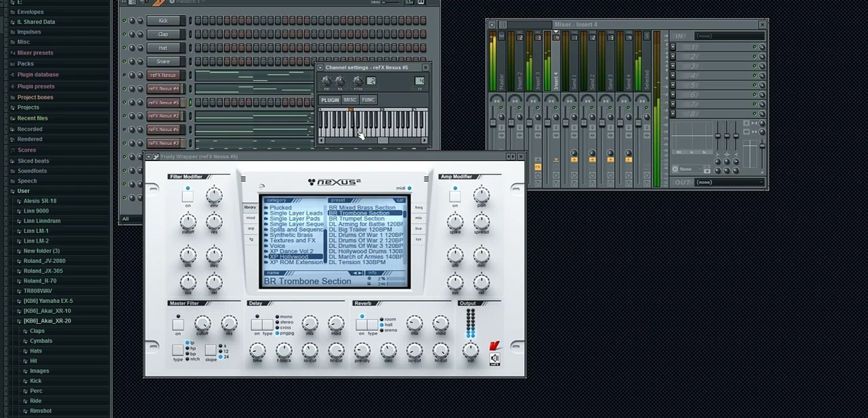Toggle the Filter Modifier on button

point(188,197)
